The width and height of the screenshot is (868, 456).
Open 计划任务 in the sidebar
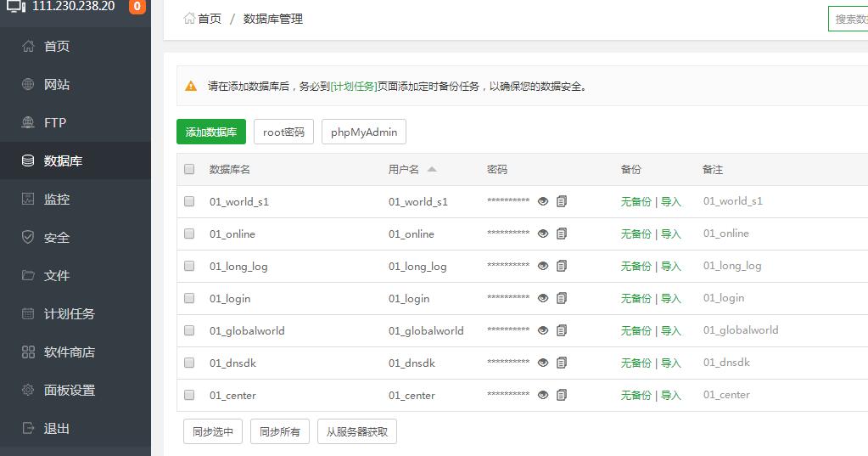tap(69, 314)
